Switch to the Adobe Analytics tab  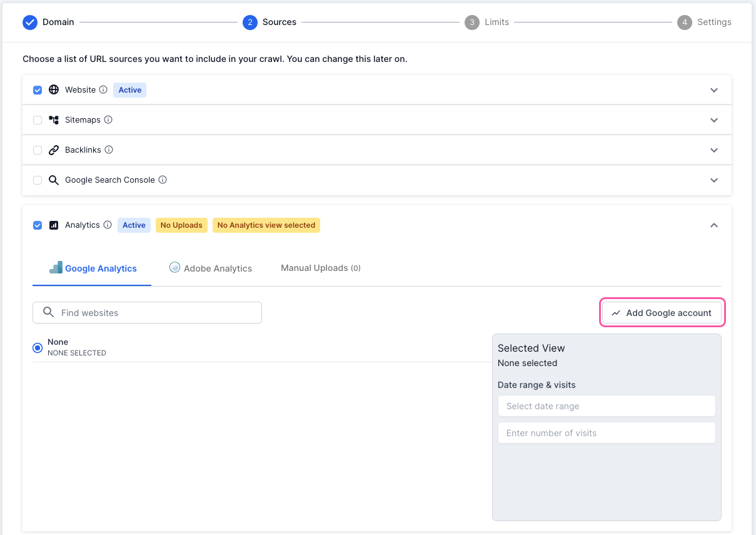[211, 268]
